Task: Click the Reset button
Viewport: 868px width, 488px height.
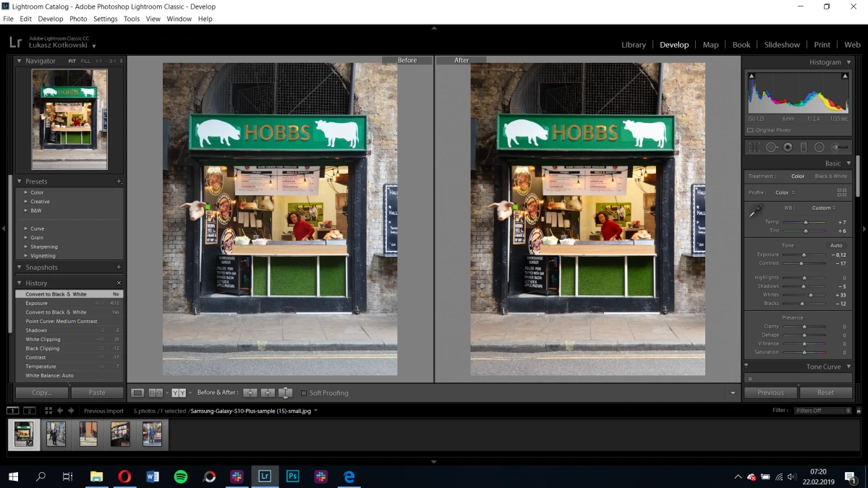Action: pos(825,393)
